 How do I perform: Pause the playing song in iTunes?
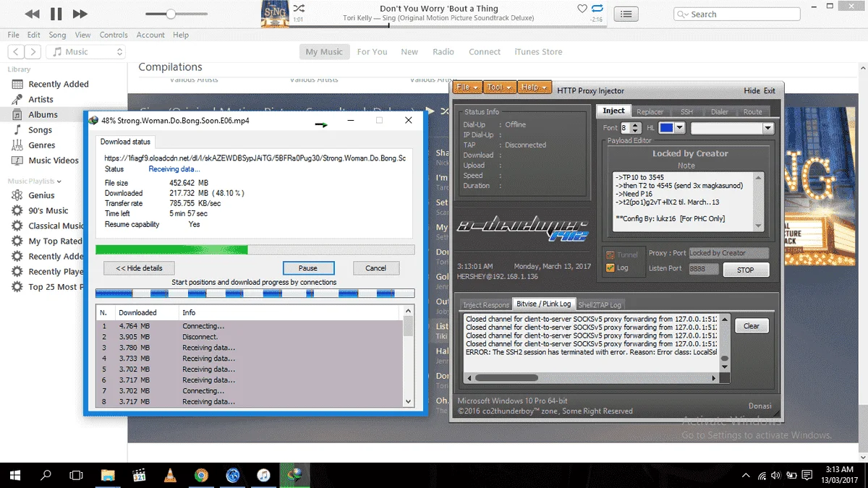coord(56,14)
